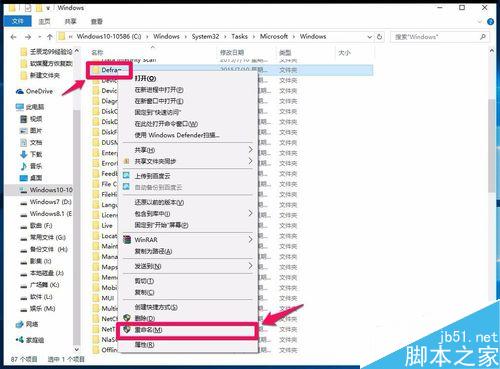Open OneDrive in the sidebar

(35, 91)
